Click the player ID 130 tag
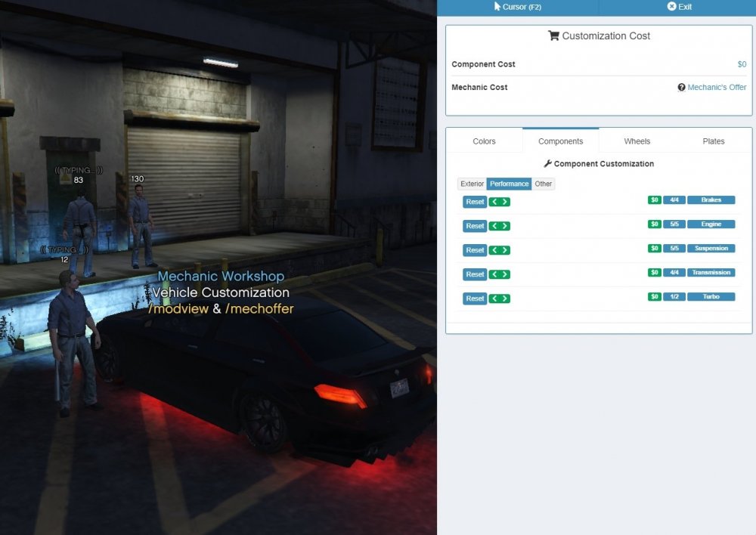The image size is (756, 535). pyautogui.click(x=138, y=179)
